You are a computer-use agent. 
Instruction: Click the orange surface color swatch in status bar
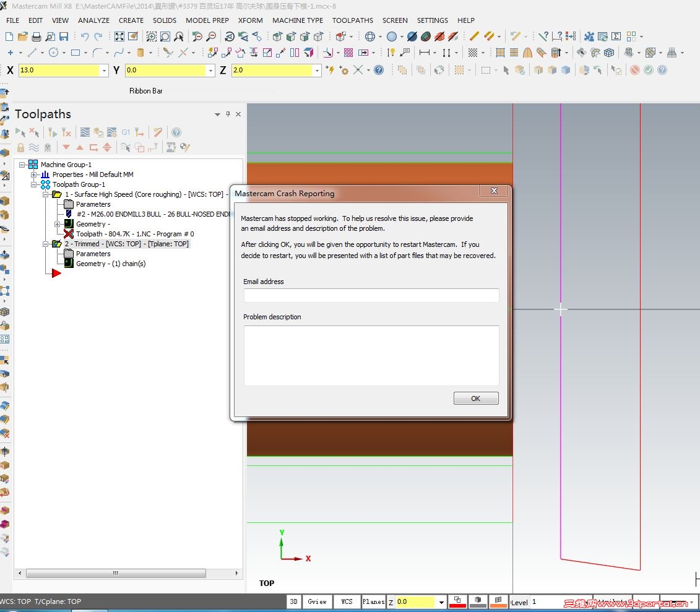click(498, 601)
